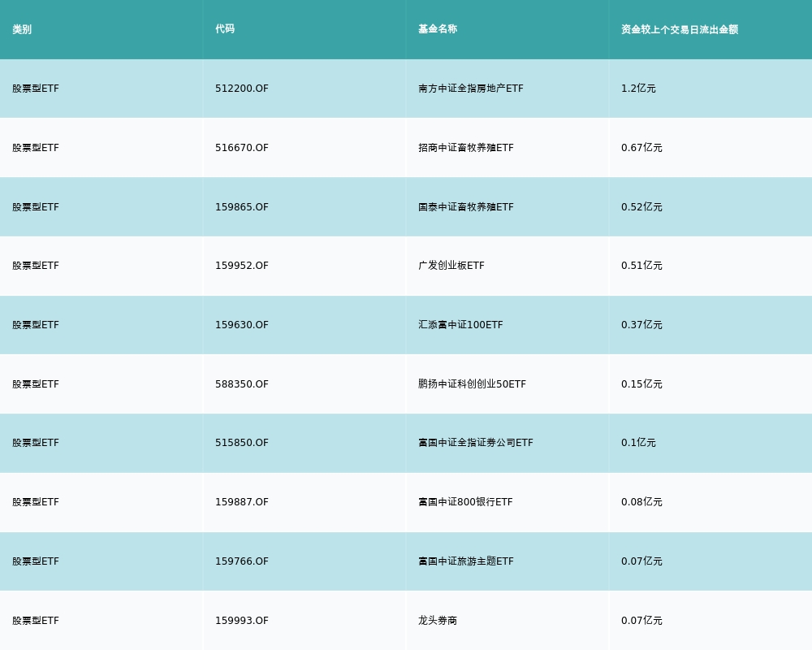Viewport: 812px width, 650px height.
Task: Select fund name 富国中证全指证券公司ETF
Action: [x=475, y=443]
